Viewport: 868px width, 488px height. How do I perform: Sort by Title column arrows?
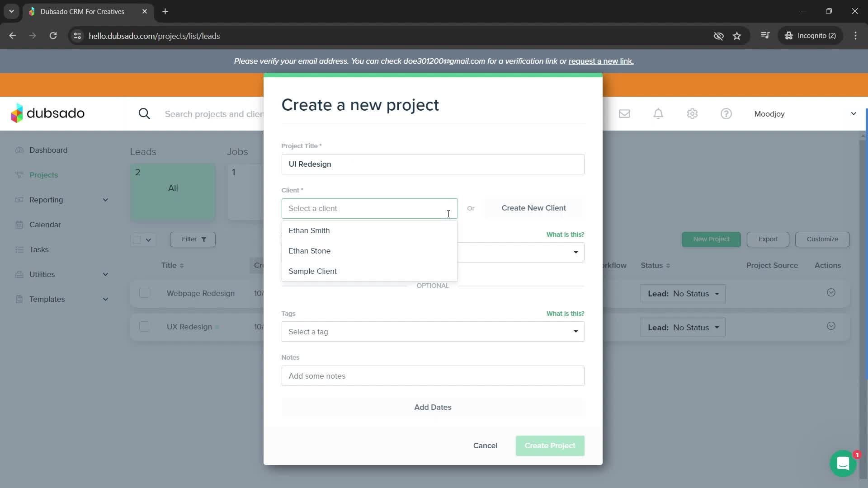[182, 266]
